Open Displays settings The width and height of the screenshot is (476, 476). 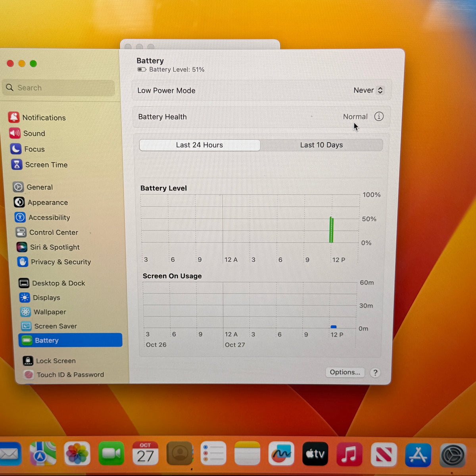click(40, 297)
